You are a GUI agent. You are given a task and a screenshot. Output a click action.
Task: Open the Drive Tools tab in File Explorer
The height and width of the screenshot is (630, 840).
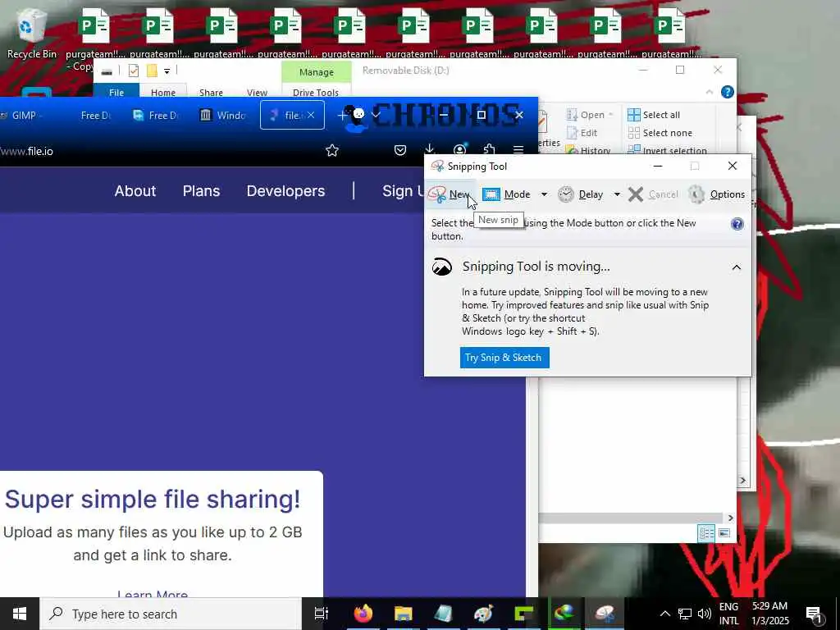point(316,92)
